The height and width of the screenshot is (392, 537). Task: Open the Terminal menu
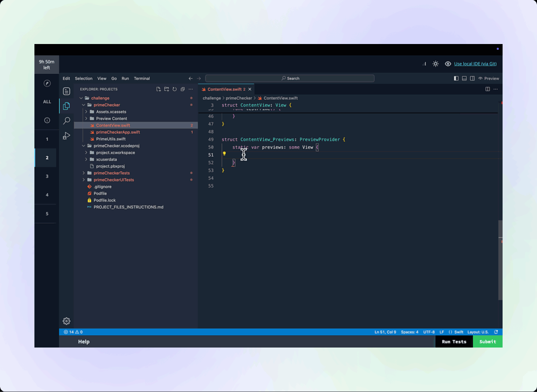(142, 78)
